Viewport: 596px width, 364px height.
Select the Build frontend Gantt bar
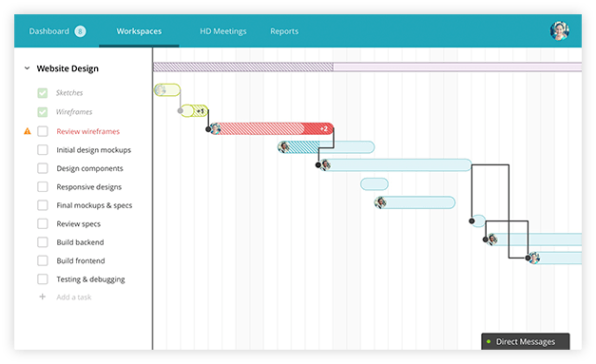coord(555,258)
